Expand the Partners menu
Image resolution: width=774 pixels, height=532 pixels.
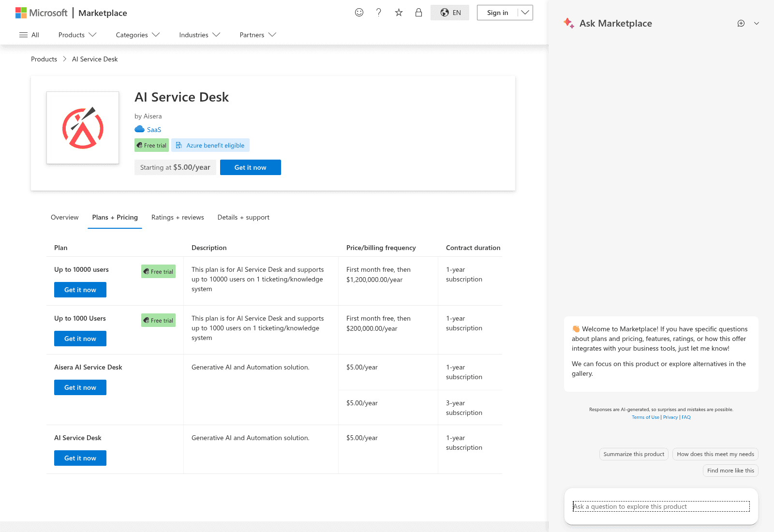point(258,35)
